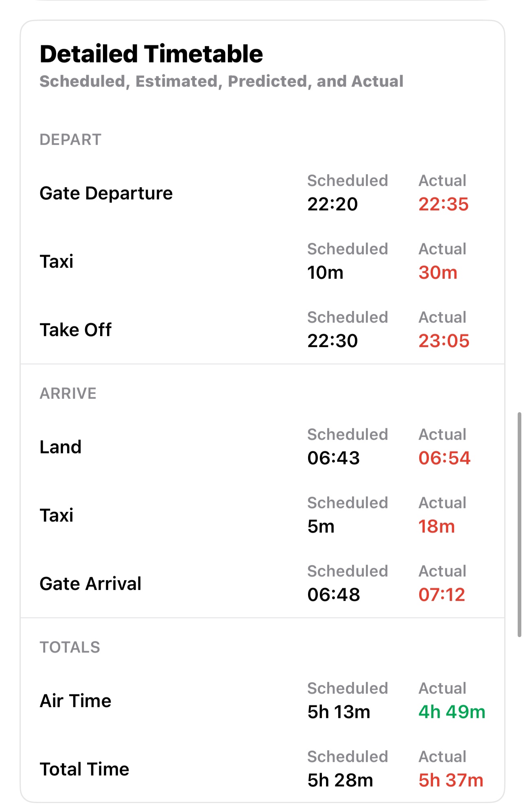Tap the Gate Arrival row label

(91, 583)
